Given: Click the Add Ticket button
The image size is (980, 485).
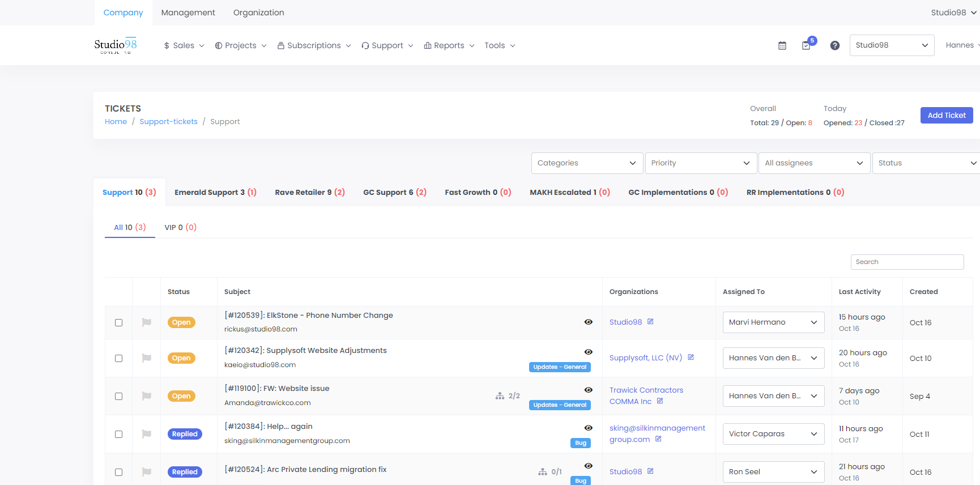Looking at the screenshot, I should tap(946, 115).
